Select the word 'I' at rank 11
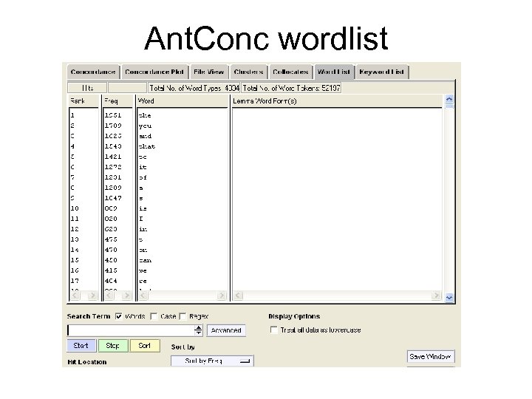Image resolution: width=532 pixels, height=399 pixels. click(x=141, y=219)
